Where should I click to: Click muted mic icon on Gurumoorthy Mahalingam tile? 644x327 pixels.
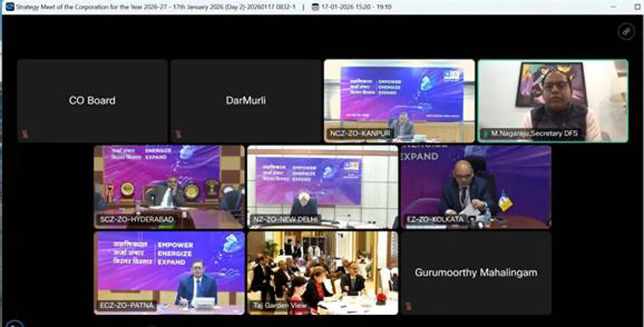point(409,307)
